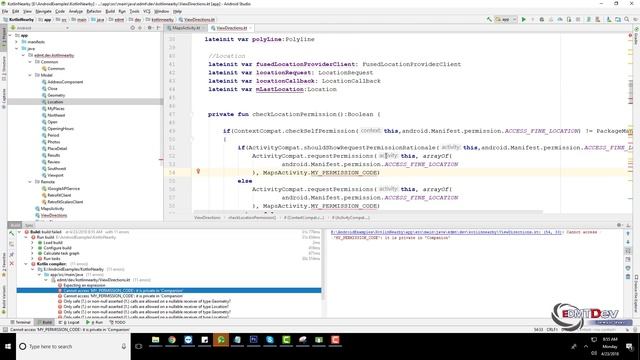Open the Build tool window button
Image resolution: width=640 pixels, height=360 pixels.
(44, 322)
